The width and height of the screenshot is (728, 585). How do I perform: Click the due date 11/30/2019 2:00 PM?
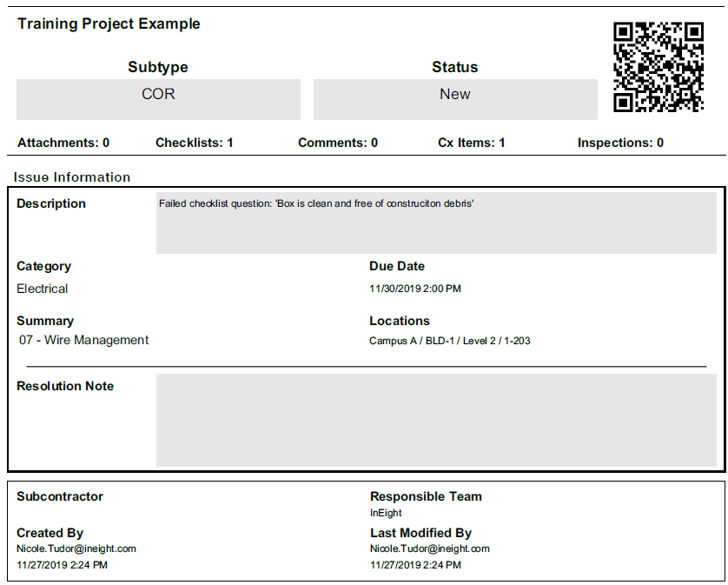pyautogui.click(x=415, y=289)
